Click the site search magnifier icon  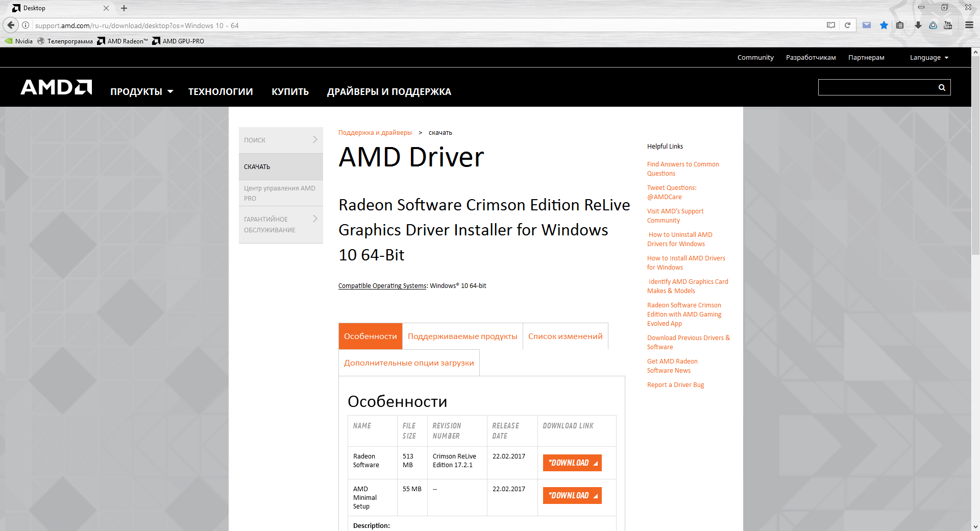point(942,87)
